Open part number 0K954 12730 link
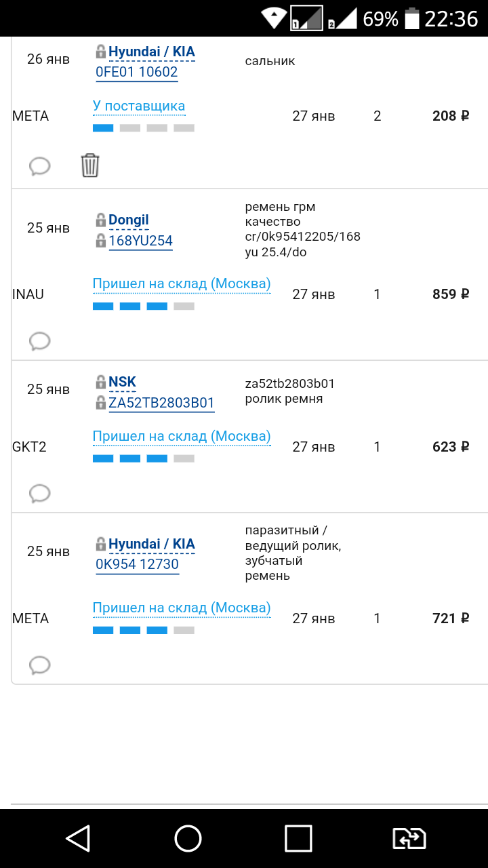 coord(137,565)
